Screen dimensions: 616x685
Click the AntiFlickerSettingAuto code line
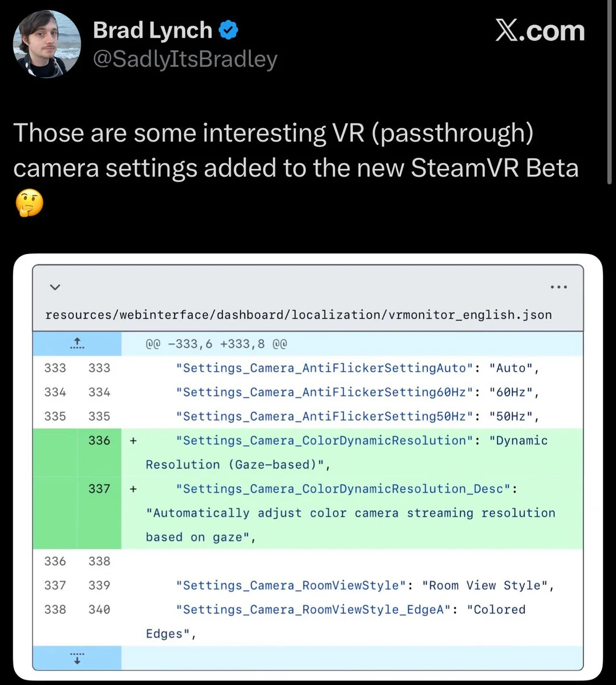[x=358, y=368]
